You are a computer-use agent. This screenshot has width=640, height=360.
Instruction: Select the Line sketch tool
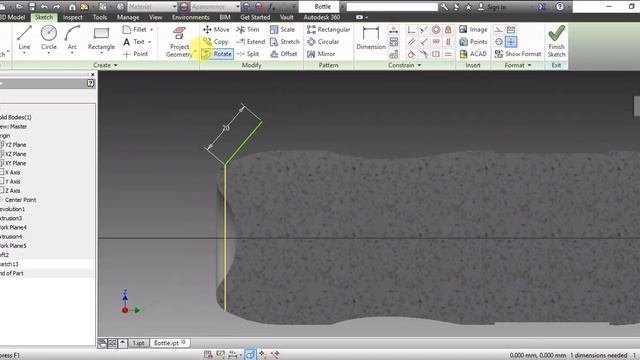(24, 38)
